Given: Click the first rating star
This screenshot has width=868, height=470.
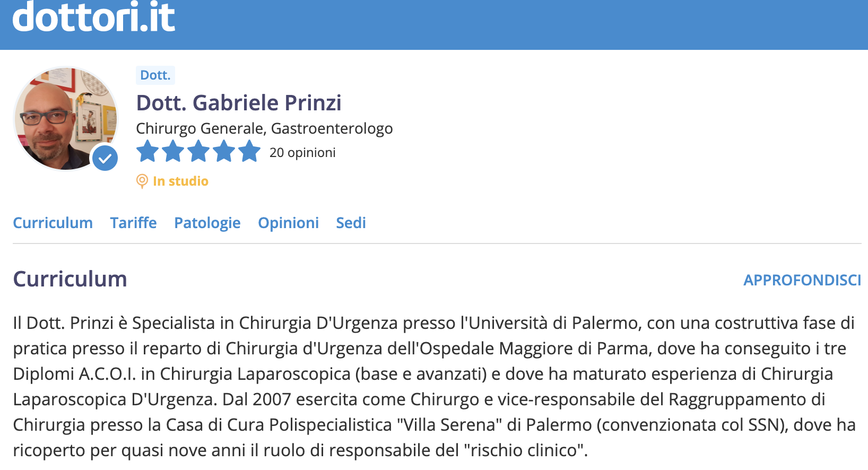Looking at the screenshot, I should point(147,152).
